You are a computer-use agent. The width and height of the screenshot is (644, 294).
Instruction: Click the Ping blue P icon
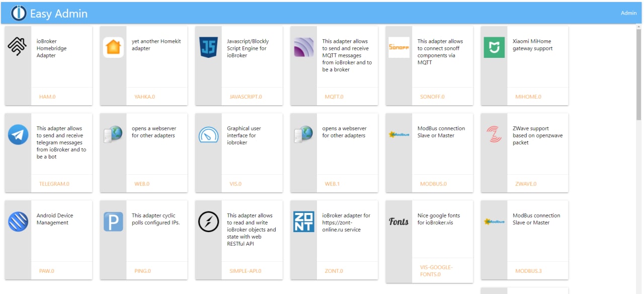[113, 222]
